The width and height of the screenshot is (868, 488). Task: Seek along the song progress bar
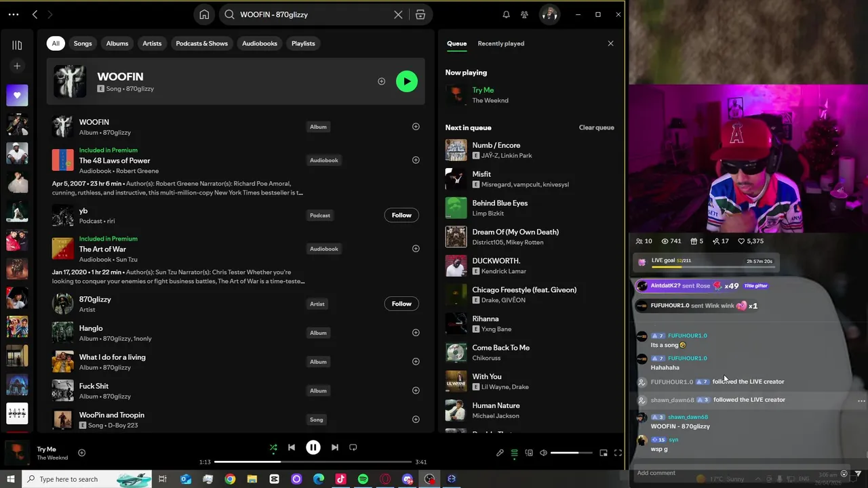[313, 462]
